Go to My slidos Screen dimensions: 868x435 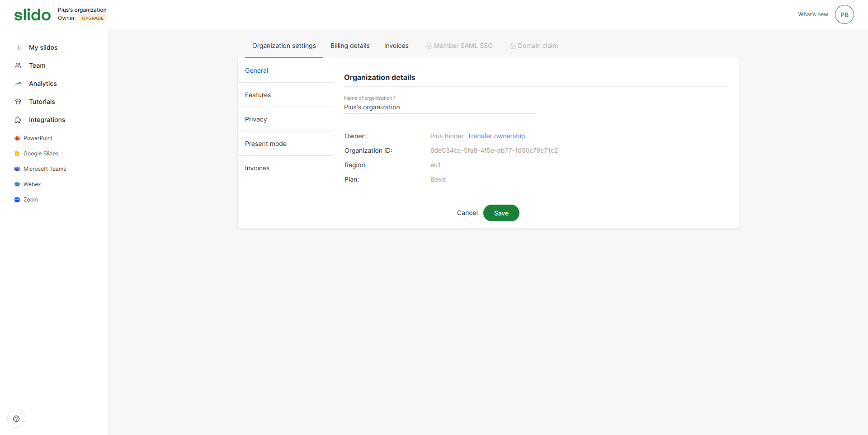(x=43, y=47)
